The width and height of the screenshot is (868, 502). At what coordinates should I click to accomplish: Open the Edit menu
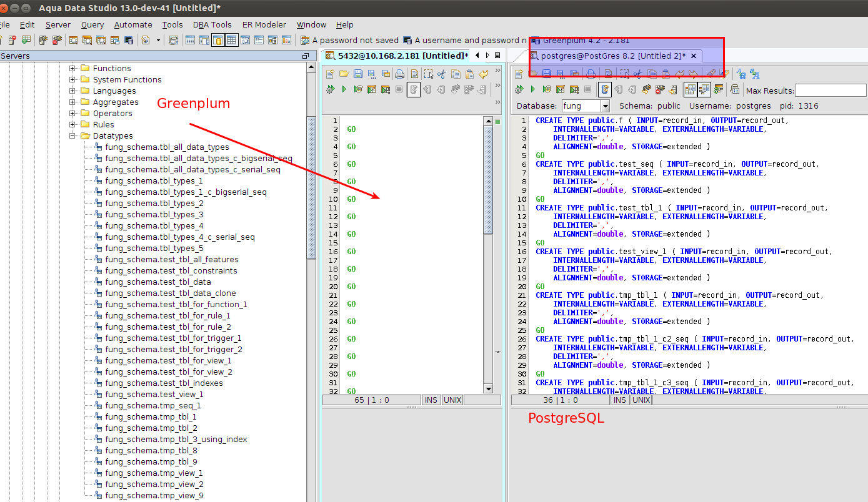(x=27, y=25)
